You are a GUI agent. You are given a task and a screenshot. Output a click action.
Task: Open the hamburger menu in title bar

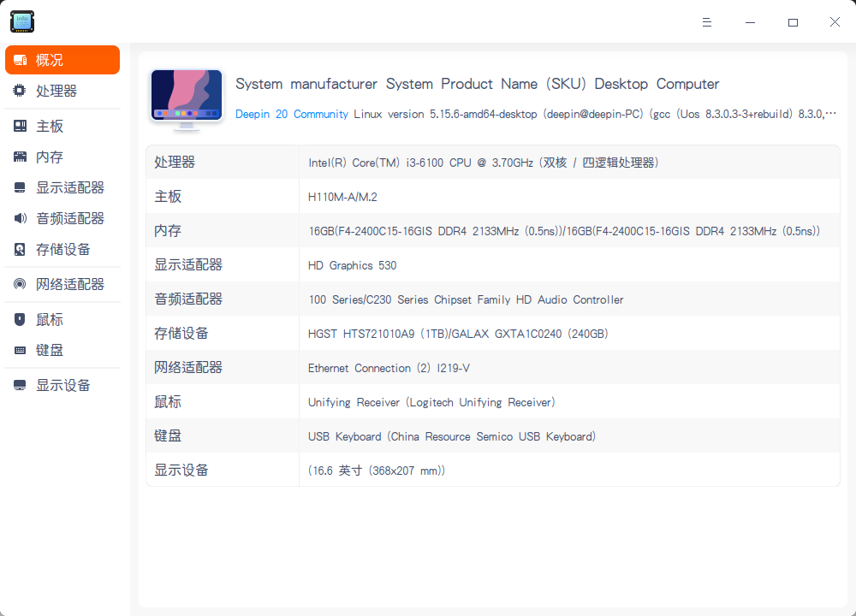tap(707, 22)
